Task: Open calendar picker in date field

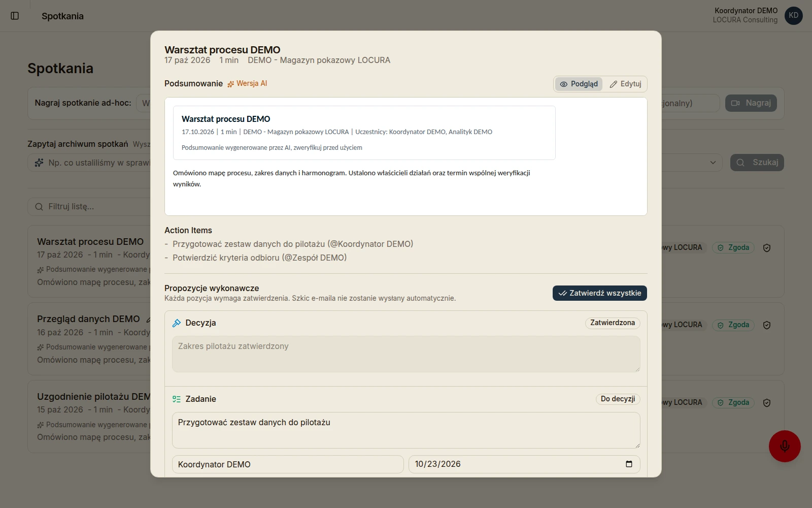Action: tap(629, 464)
